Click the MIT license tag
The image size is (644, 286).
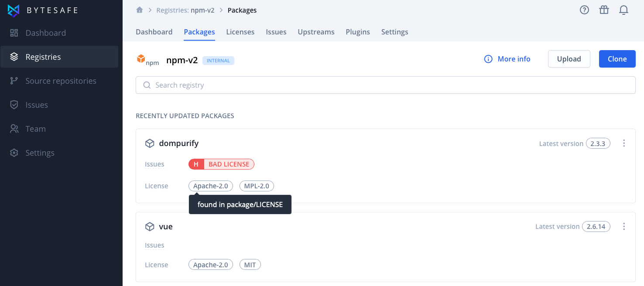(250, 265)
